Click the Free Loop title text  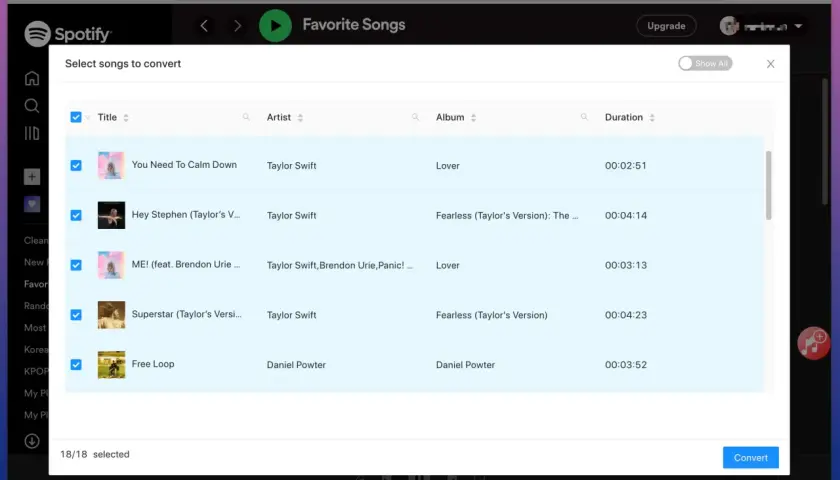153,364
